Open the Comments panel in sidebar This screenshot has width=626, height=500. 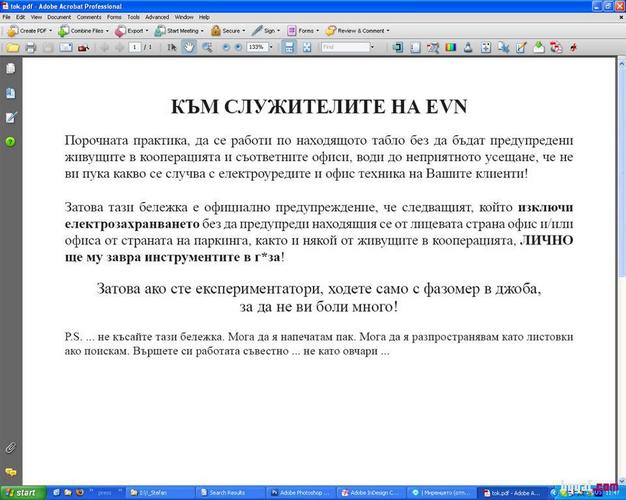(x=10, y=471)
